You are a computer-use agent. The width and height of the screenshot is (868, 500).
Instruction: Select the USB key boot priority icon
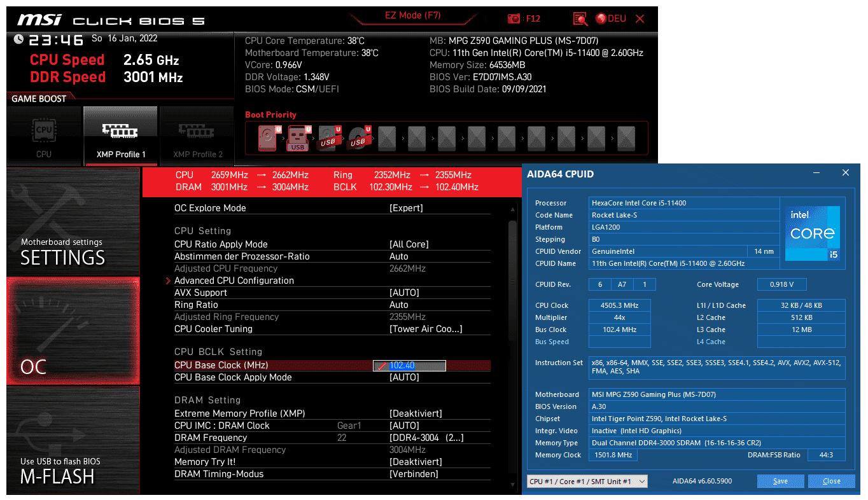pos(298,138)
